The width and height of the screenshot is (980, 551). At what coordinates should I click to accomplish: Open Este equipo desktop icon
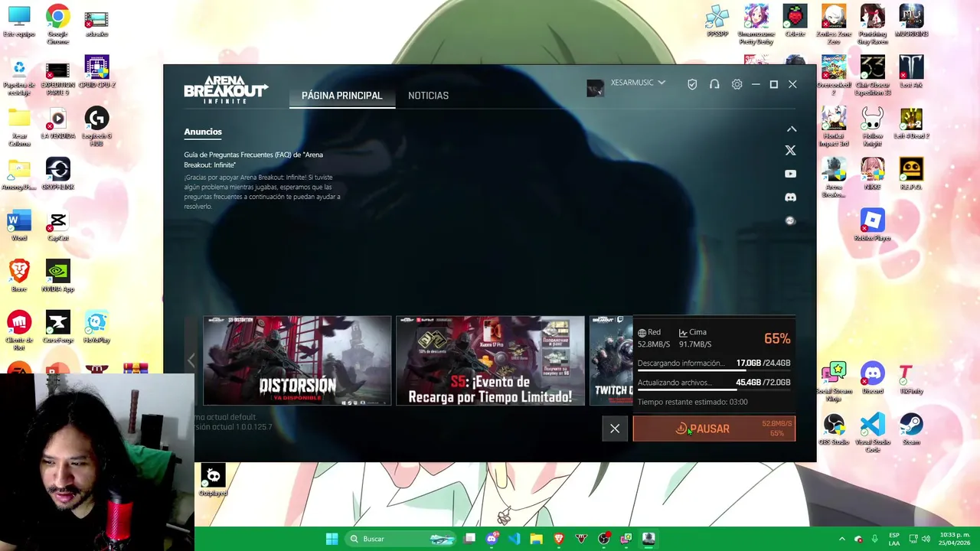pyautogui.click(x=19, y=21)
